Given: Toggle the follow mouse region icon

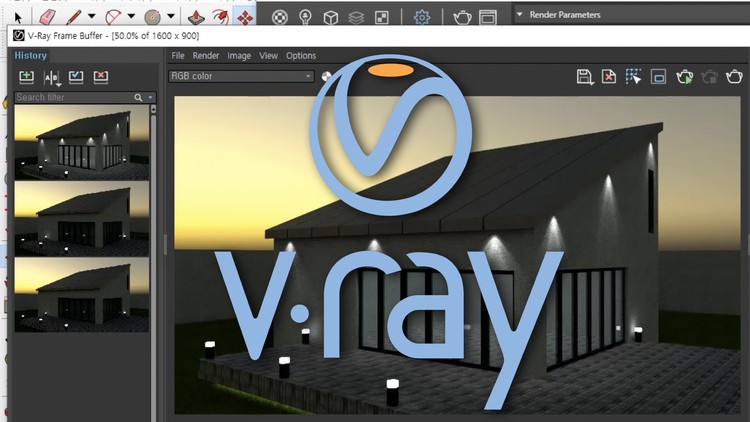Looking at the screenshot, I should point(633,77).
